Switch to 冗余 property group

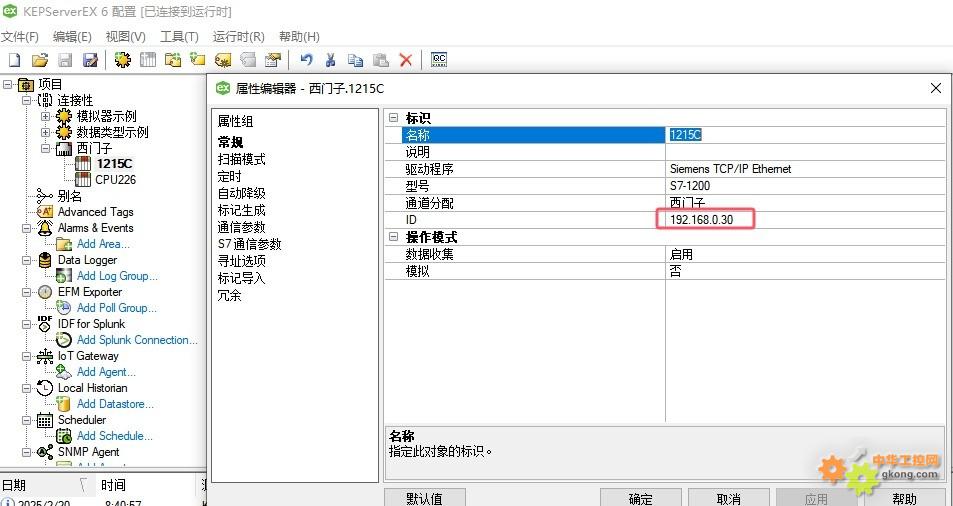click(x=229, y=295)
